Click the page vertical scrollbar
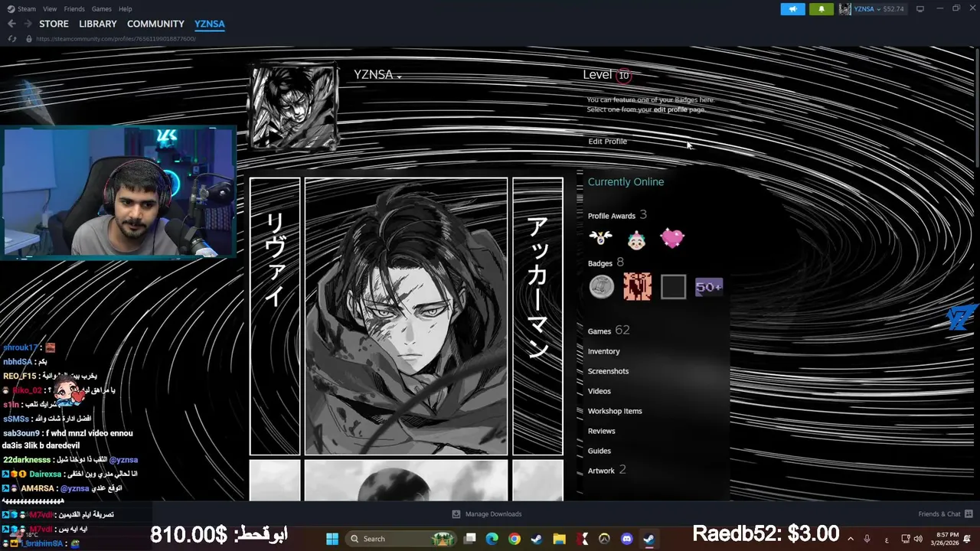The width and height of the screenshot is (980, 551). (976, 107)
